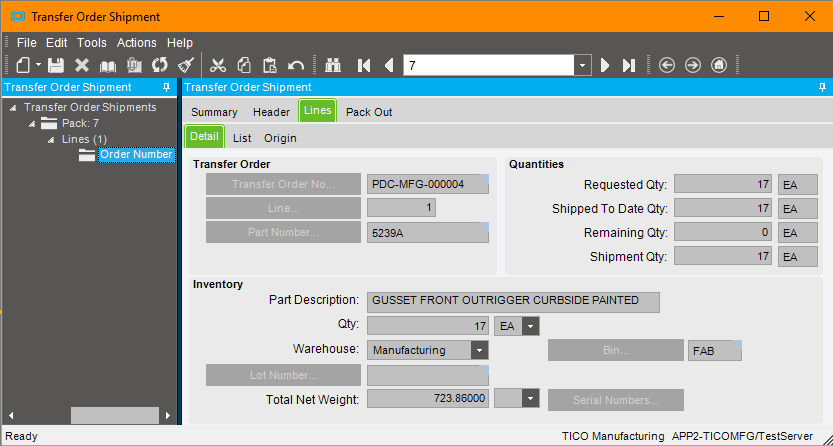Click the Bin field showing FAB
Viewport: 833px width, 446px height.
click(x=715, y=351)
